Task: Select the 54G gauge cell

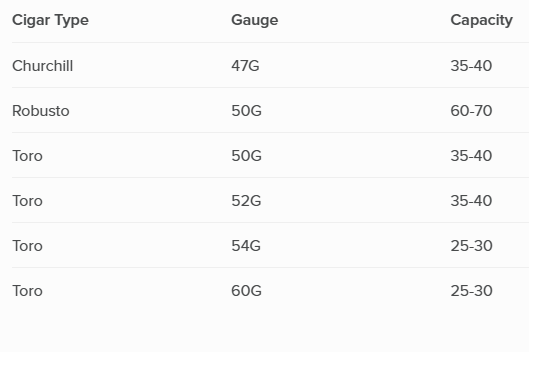Action: coord(246,246)
